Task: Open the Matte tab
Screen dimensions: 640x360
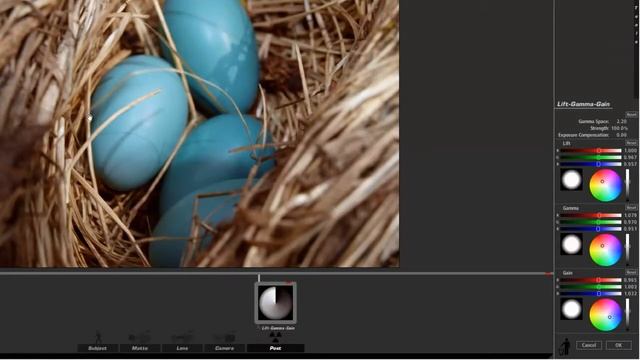Action: coord(140,348)
